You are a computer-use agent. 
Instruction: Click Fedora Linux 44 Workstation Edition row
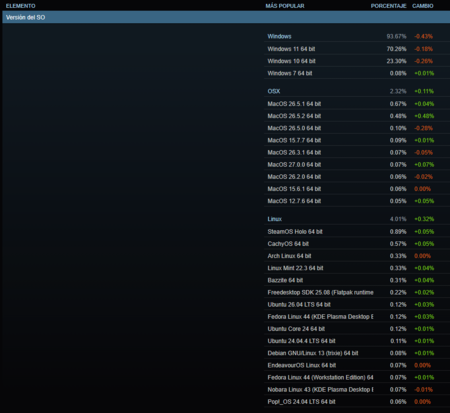[357, 378]
